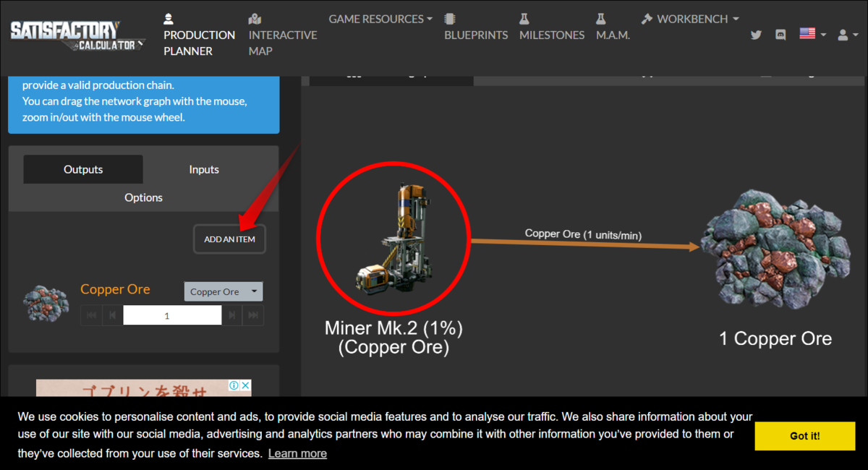Select the Copper Ore output node image
The height and width of the screenshot is (470, 868).
click(x=775, y=250)
